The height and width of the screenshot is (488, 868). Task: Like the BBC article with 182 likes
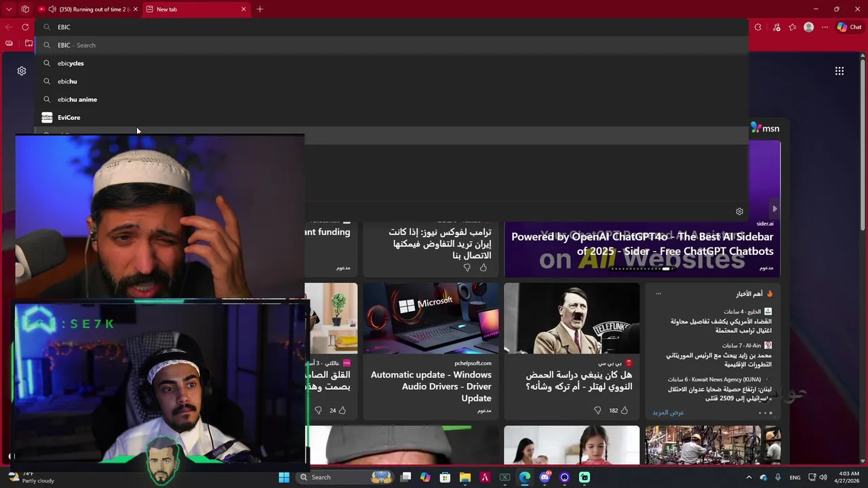624,410
